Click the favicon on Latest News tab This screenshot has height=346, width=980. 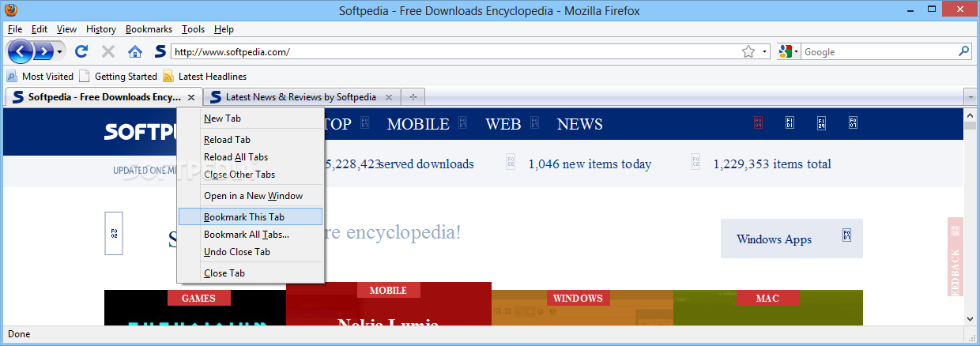(216, 97)
